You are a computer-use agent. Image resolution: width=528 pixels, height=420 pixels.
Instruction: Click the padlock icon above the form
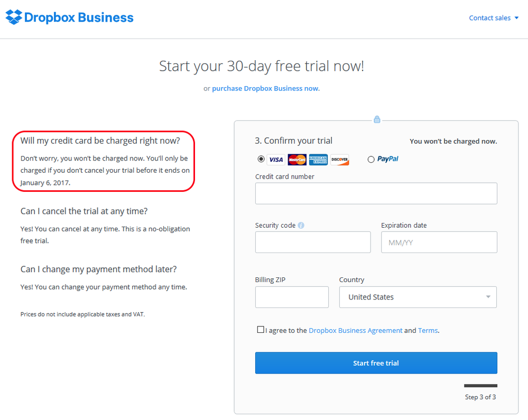click(x=377, y=120)
